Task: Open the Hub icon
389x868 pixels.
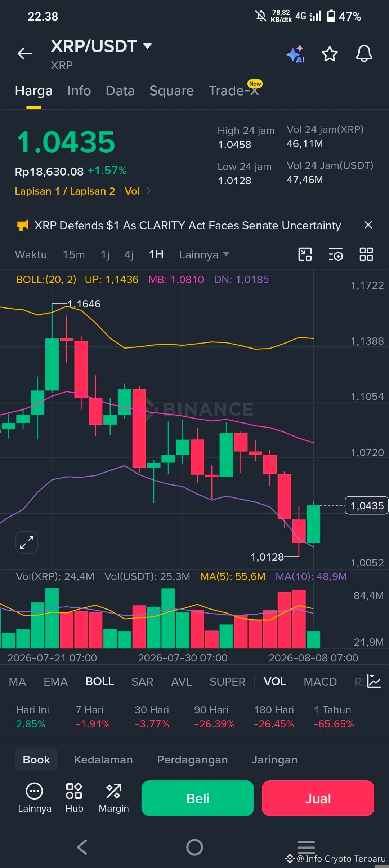Action: point(74,798)
